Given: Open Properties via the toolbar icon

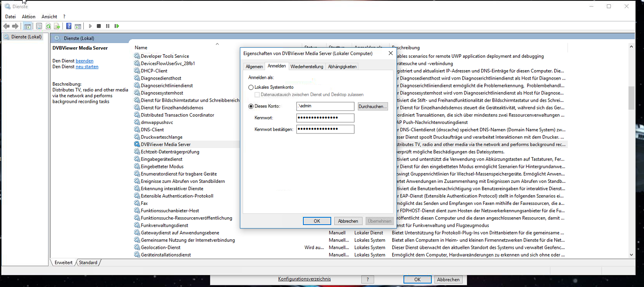Looking at the screenshot, I should tap(39, 26).
